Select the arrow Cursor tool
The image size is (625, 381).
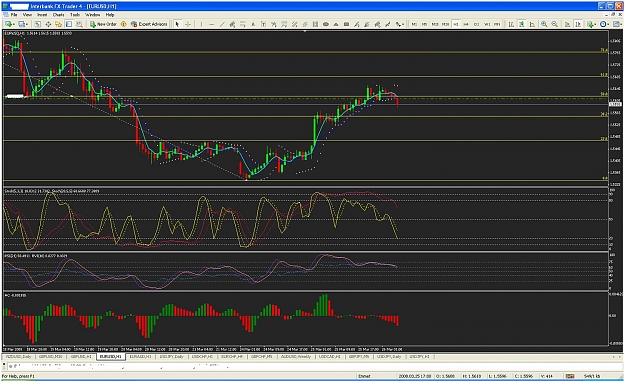177,24
